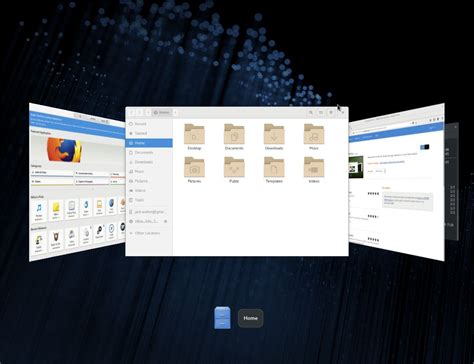Go to Documents in the Files sidebar
Image resolution: width=474 pixels, height=364 pixels.
pyautogui.click(x=149, y=152)
